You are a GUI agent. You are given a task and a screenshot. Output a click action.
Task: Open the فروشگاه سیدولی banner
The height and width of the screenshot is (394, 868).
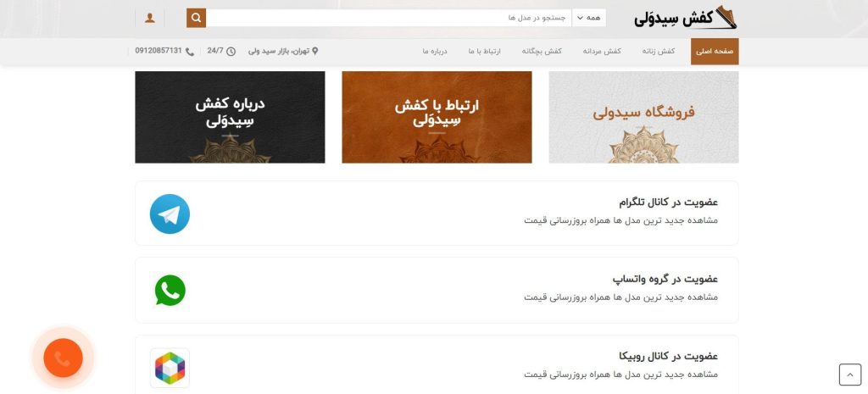(x=643, y=117)
